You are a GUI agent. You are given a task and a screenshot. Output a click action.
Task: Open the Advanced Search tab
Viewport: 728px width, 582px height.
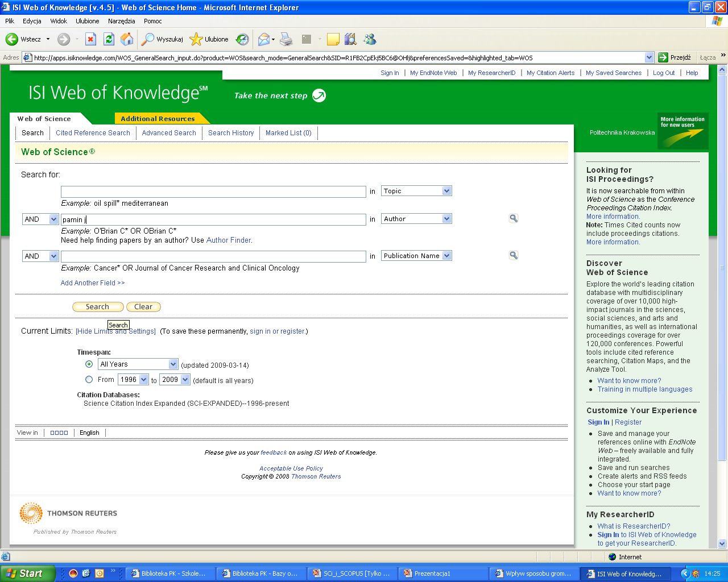tap(169, 132)
